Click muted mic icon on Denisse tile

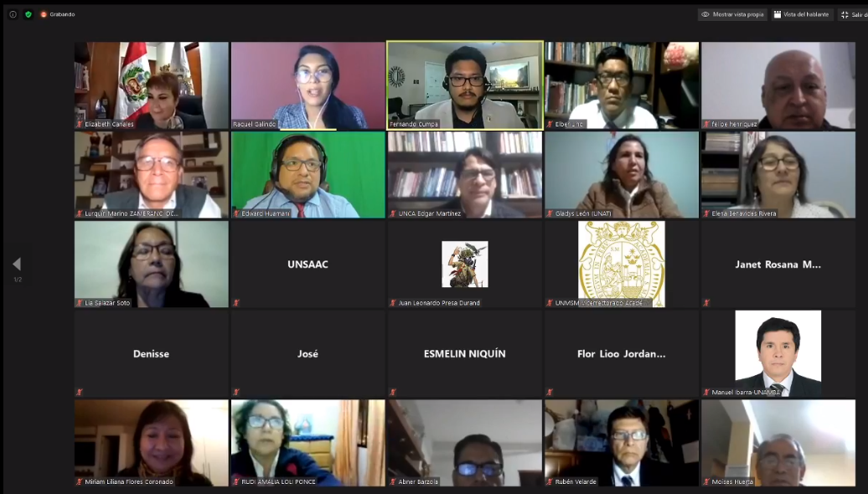coord(80,392)
